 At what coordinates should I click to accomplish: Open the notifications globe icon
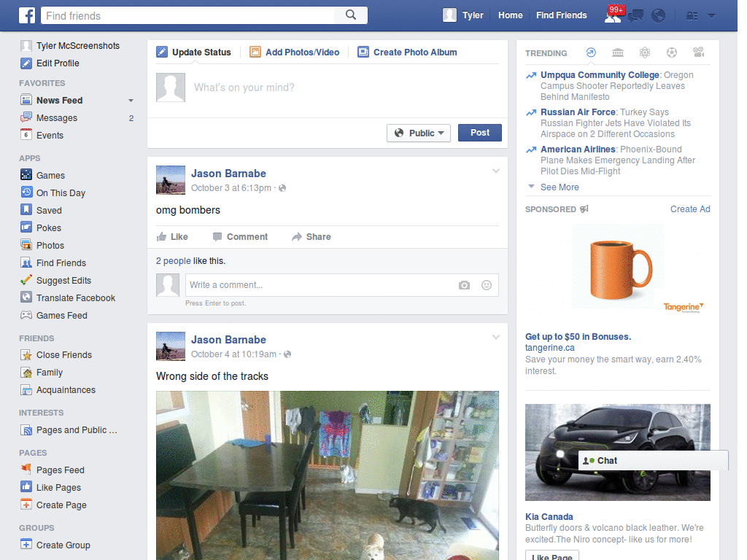click(x=659, y=15)
